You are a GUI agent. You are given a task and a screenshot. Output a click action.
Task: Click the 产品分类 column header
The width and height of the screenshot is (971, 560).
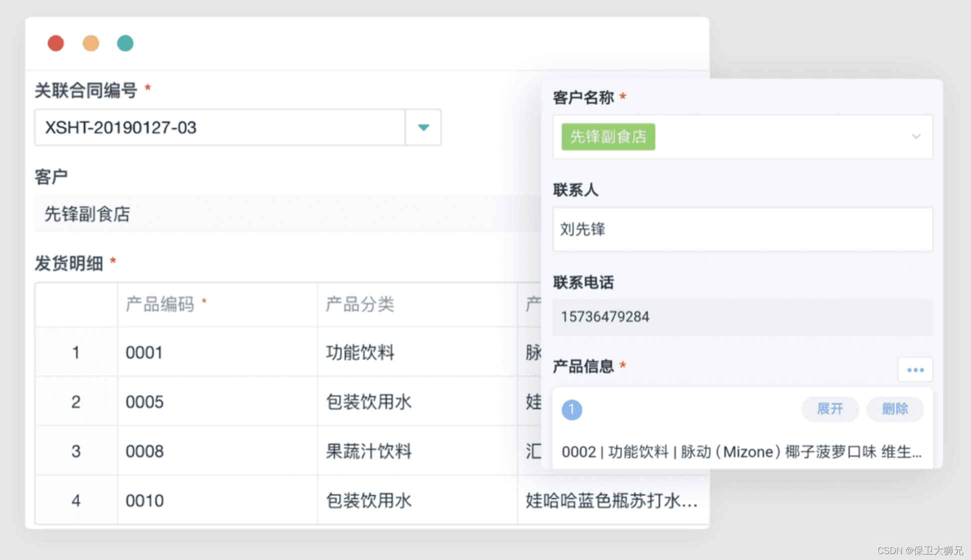pyautogui.click(x=360, y=304)
